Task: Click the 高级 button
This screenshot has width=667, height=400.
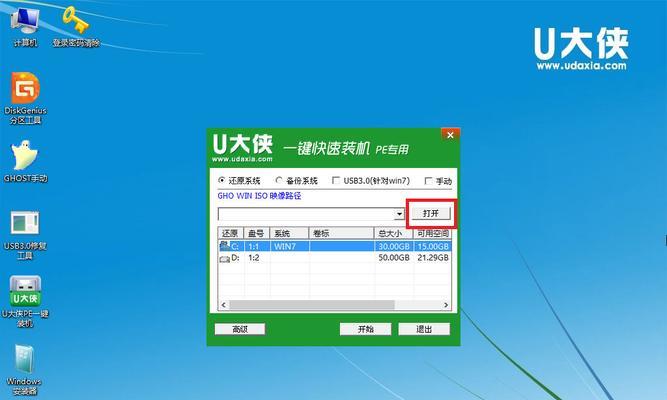Action: [240, 329]
